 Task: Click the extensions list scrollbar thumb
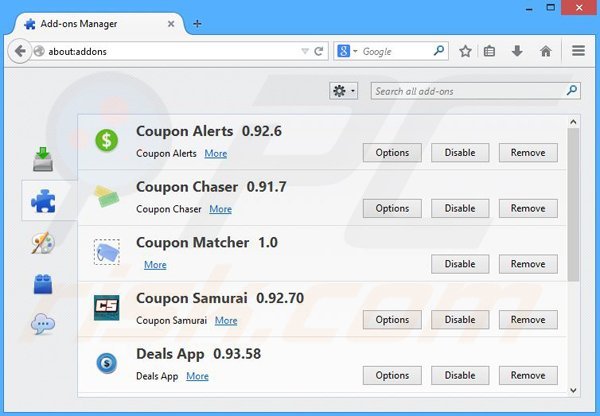click(573, 205)
